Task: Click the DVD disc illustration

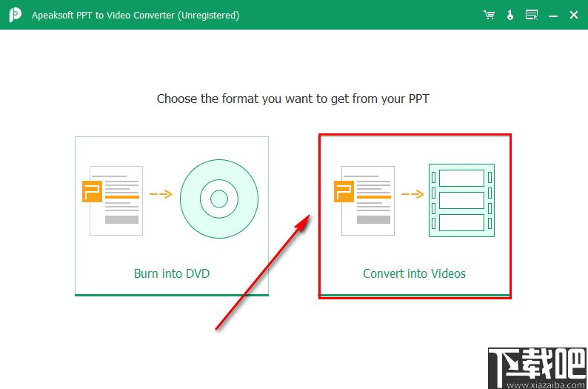Action: tap(219, 199)
